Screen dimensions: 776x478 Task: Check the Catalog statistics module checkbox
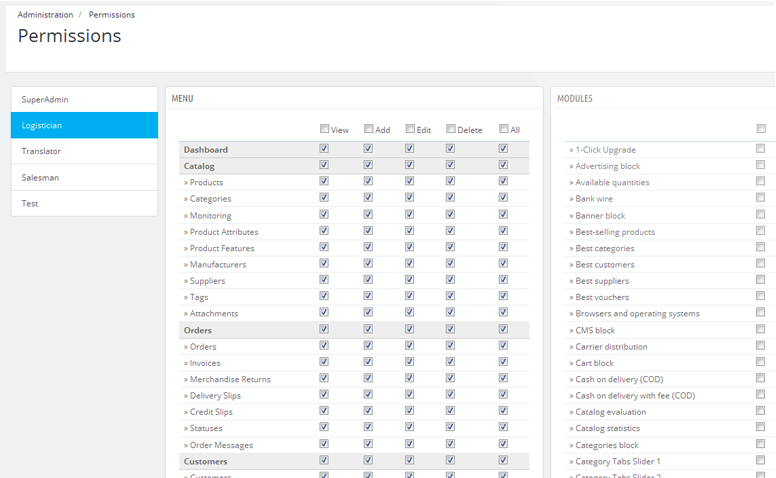tap(761, 427)
